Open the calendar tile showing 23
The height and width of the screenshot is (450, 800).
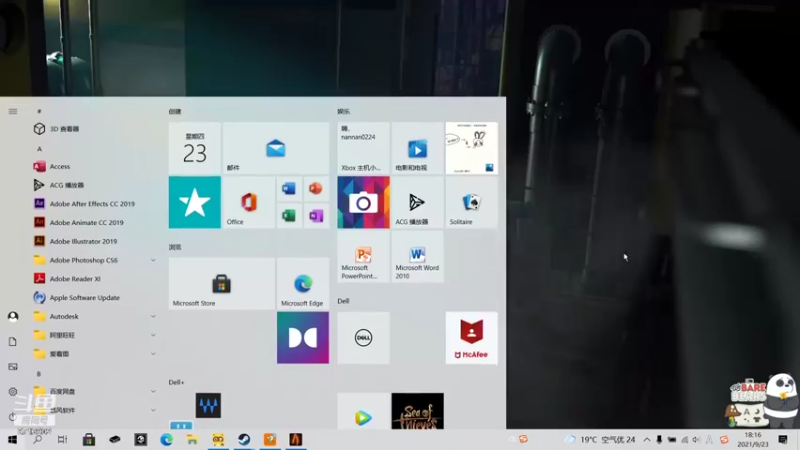(x=195, y=148)
